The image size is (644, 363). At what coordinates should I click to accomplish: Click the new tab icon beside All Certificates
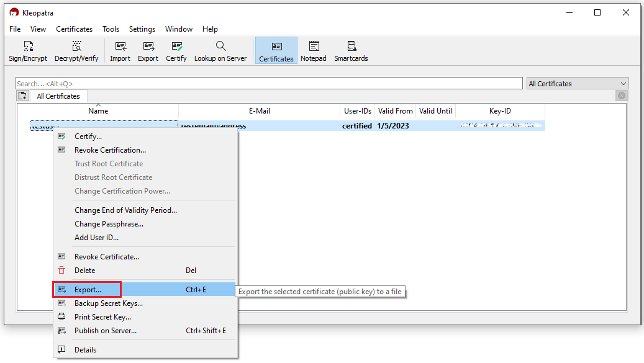[x=22, y=96]
